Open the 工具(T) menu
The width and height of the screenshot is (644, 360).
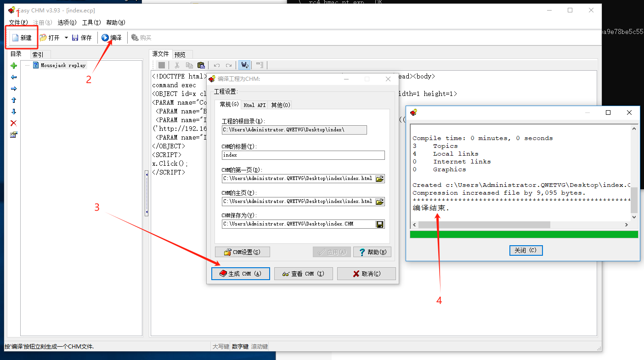pos(91,22)
